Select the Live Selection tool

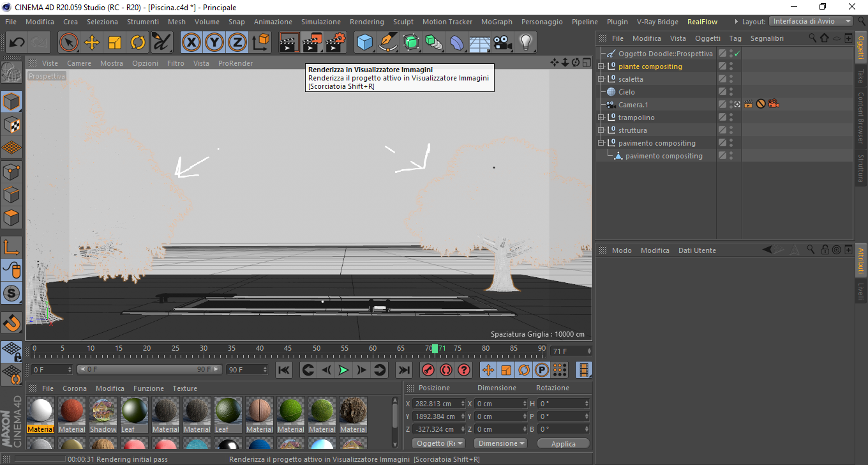[x=69, y=43]
